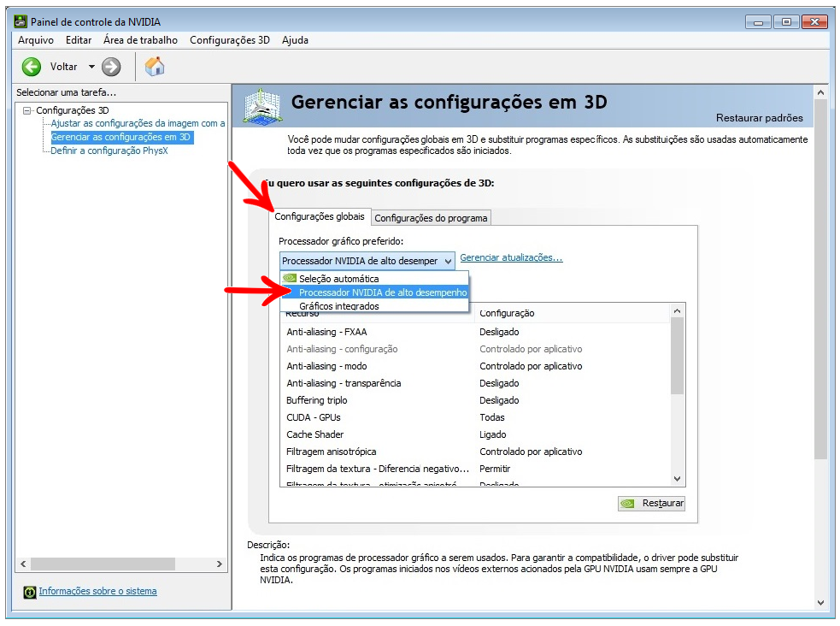Select the CUDA - GPUs row
Image resolution: width=840 pixels, height=626 pixels.
point(475,418)
